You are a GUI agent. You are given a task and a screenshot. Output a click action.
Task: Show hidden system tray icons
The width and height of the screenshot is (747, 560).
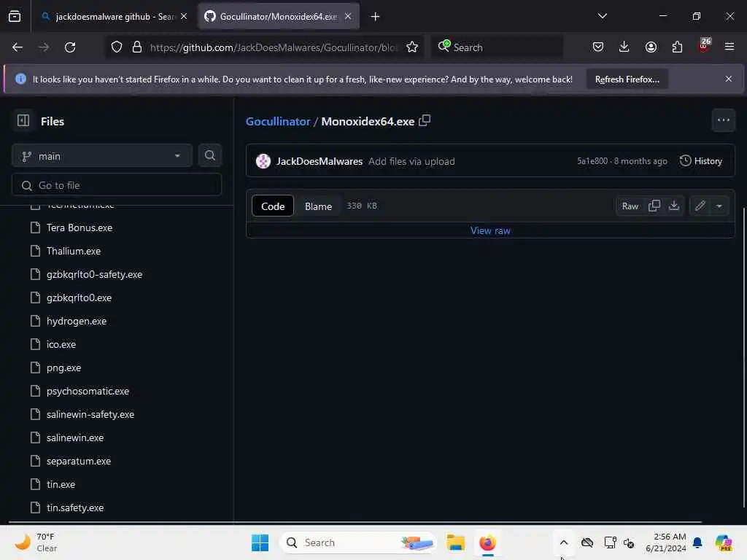pyautogui.click(x=564, y=542)
